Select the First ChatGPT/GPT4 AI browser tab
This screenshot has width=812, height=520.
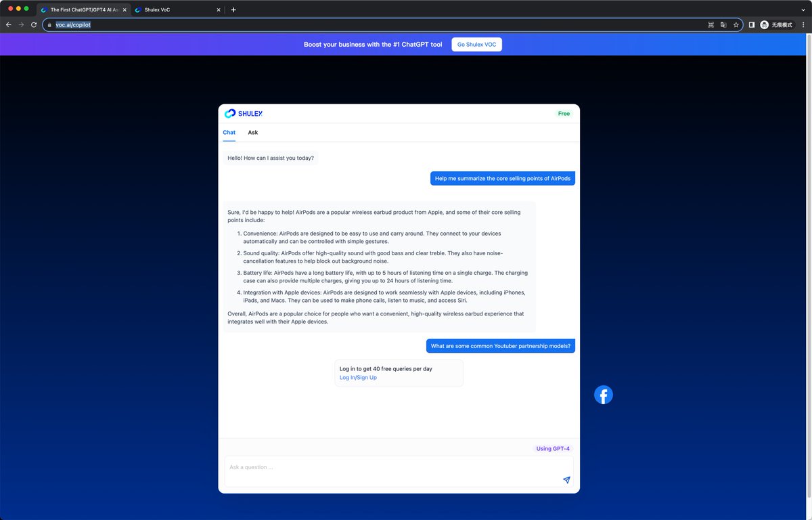(83, 9)
